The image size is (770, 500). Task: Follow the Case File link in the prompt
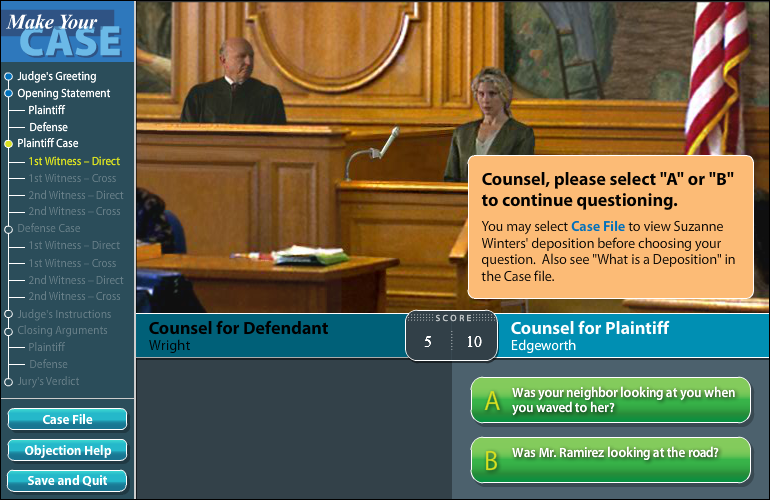click(x=598, y=226)
